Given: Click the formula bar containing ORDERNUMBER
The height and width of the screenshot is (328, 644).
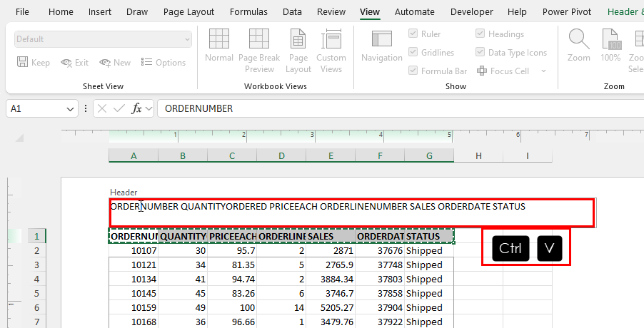Looking at the screenshot, I should click(x=401, y=108).
